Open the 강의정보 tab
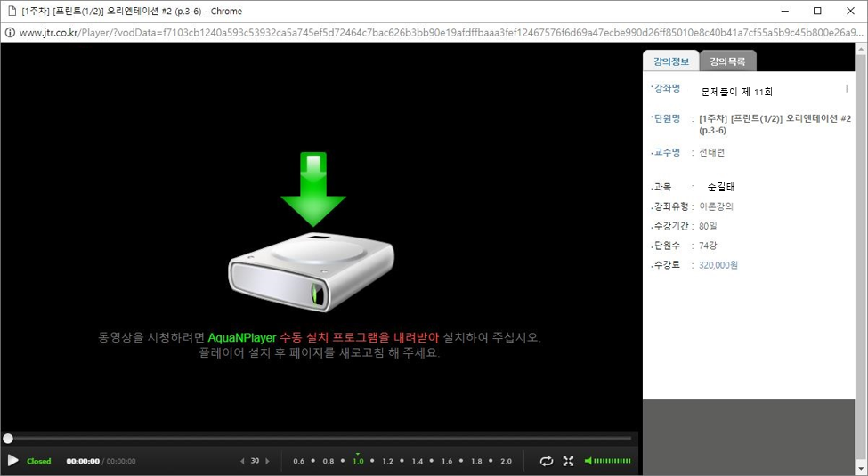Viewport: 868px width, 476px height. coord(671,61)
